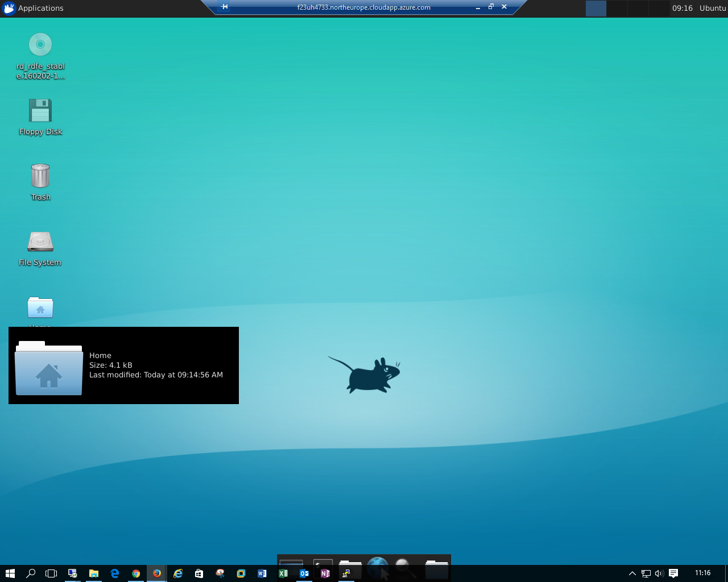Switch to the second workspace in switcher
728x582 pixels.
pos(617,8)
